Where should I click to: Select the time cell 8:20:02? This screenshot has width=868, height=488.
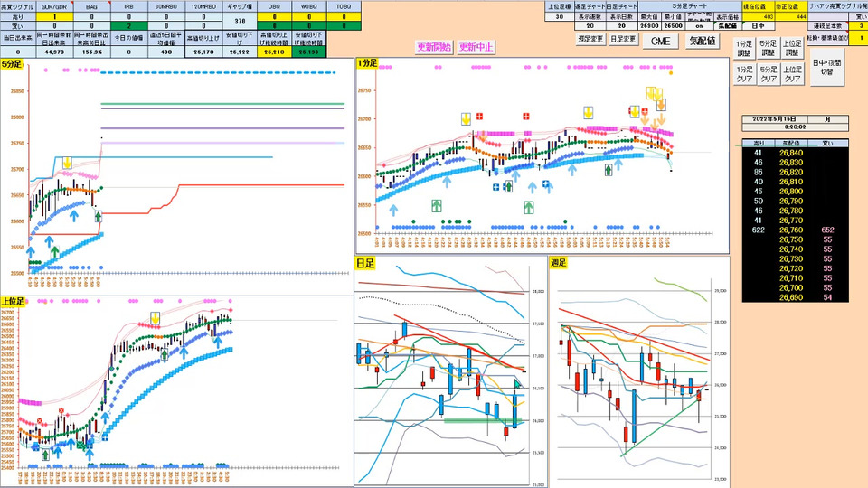point(795,127)
